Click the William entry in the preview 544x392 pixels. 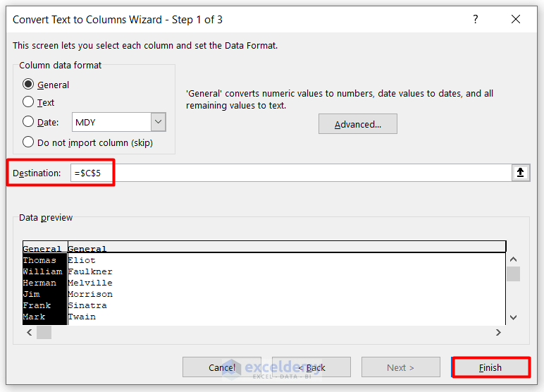click(43, 271)
